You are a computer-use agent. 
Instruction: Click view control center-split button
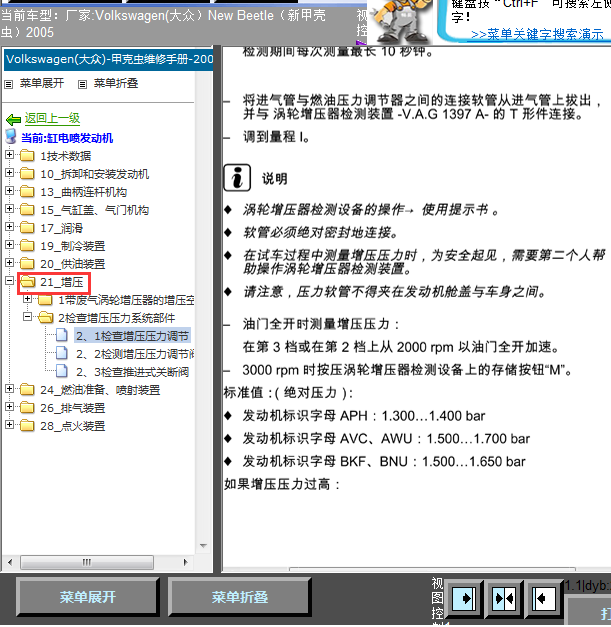point(504,598)
